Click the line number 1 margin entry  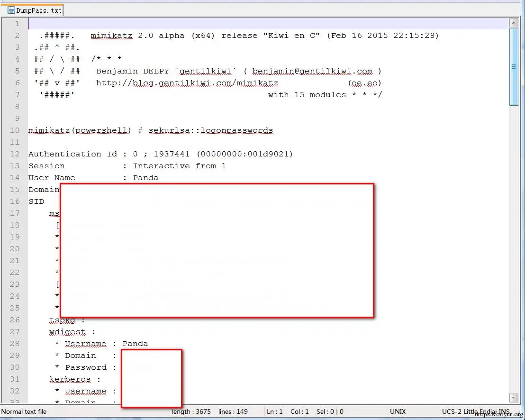click(17, 23)
